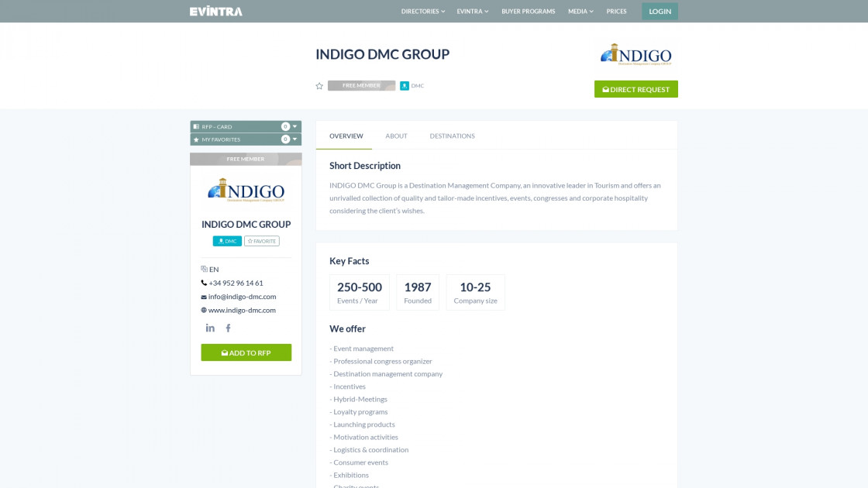Expand the RFP-CARD panel arrow
The width and height of the screenshot is (868, 488).
(294, 125)
